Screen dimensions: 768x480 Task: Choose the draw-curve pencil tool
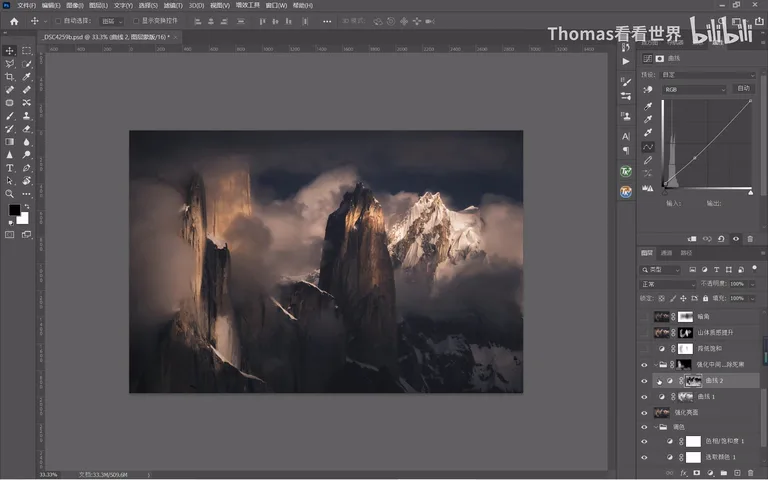(648, 160)
